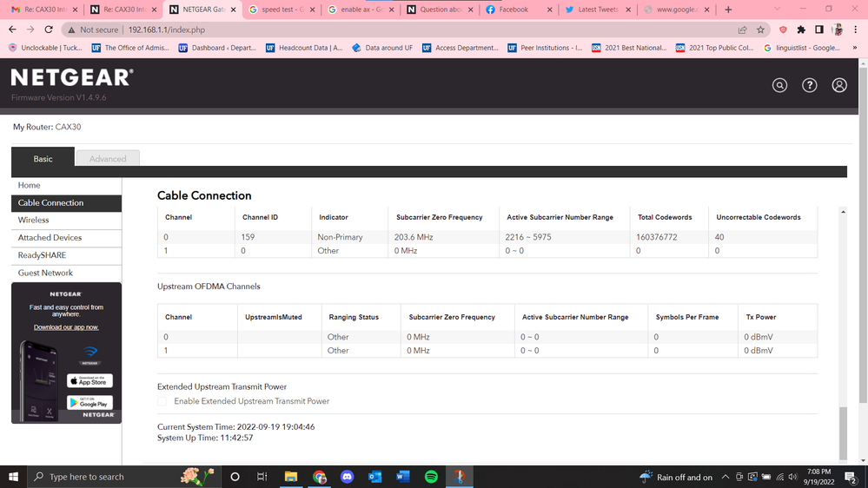
Task: Switch to the Facebook browser tab
Action: 513,10
